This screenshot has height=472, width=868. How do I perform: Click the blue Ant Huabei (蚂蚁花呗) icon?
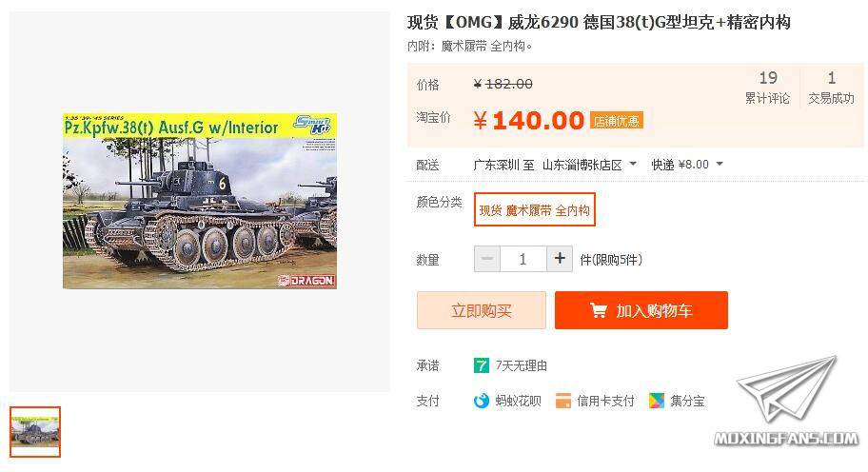(481, 401)
